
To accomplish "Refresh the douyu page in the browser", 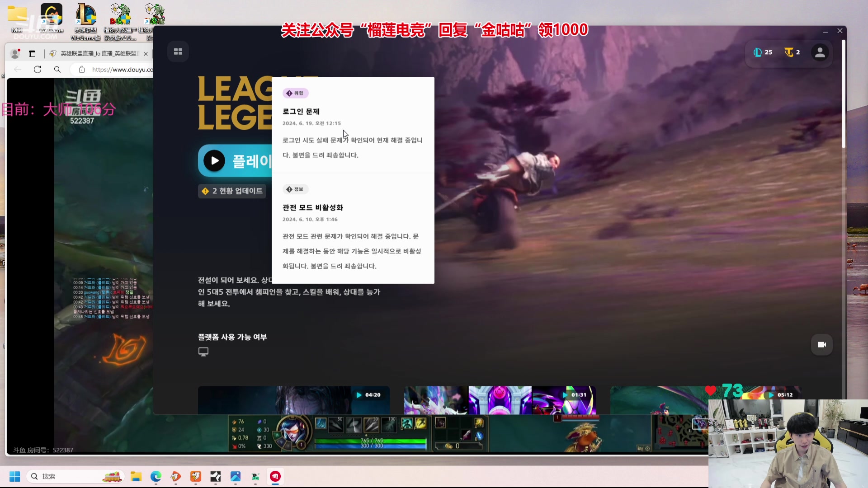I will coord(38,70).
